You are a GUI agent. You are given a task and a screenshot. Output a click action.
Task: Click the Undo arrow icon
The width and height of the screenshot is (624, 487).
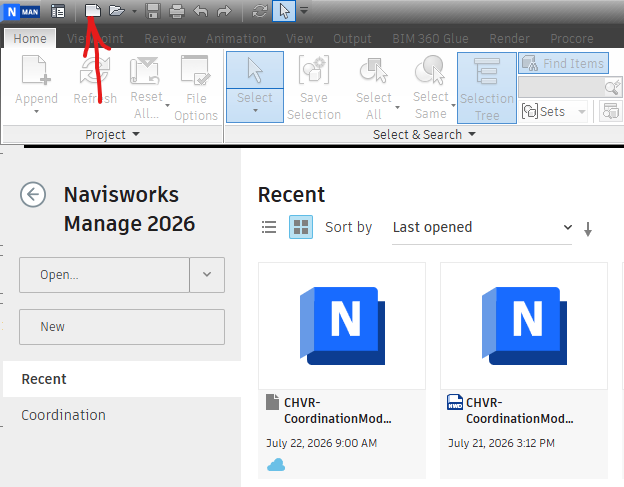pos(201,11)
